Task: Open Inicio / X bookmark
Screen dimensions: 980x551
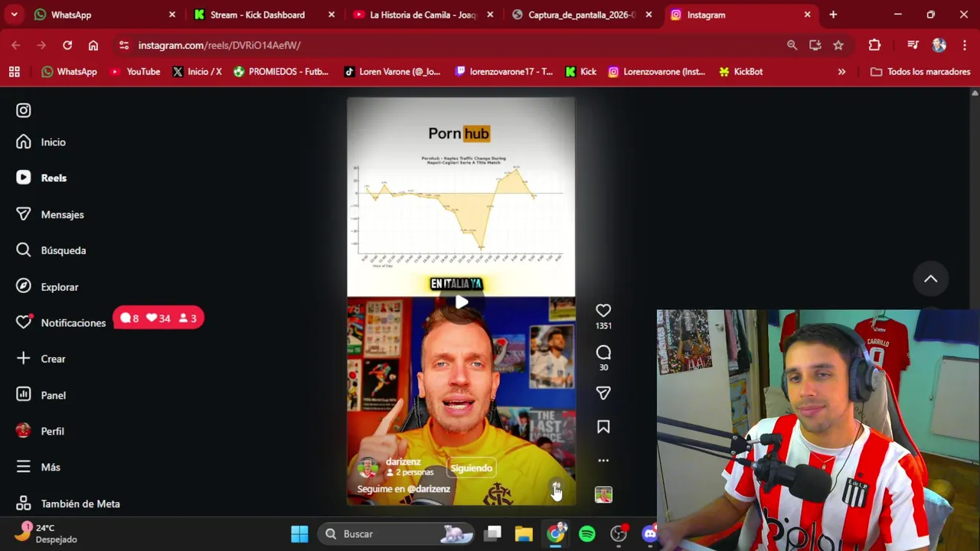Action: (197, 72)
